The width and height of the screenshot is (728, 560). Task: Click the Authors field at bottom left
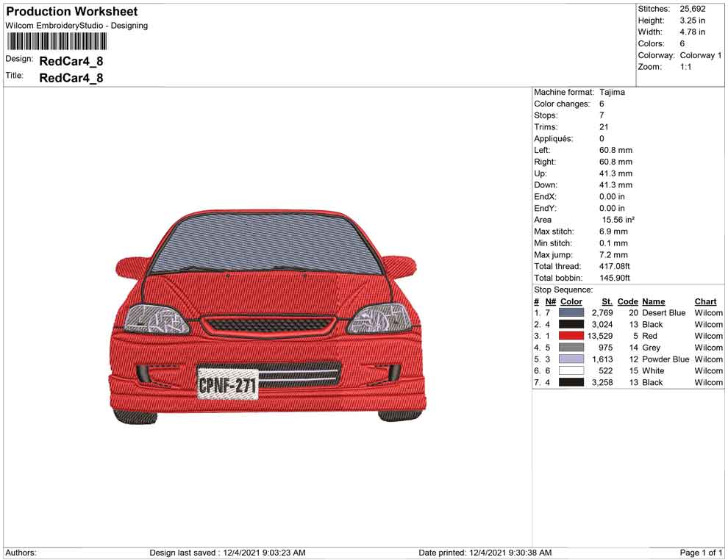pos(21,553)
